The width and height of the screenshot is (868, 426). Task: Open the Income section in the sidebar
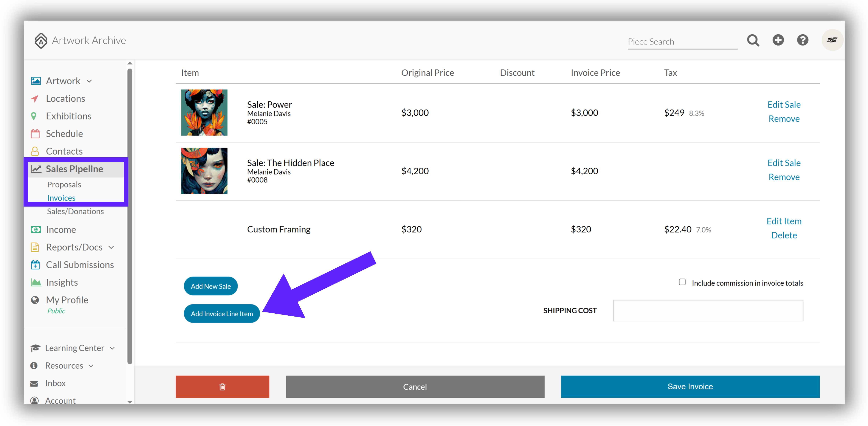61,230
